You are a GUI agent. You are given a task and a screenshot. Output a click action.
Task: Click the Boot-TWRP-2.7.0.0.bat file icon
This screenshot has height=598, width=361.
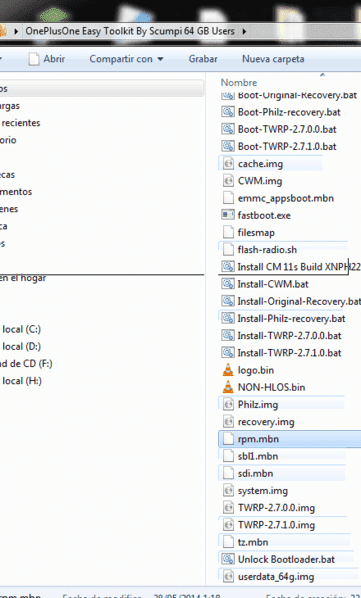228,129
